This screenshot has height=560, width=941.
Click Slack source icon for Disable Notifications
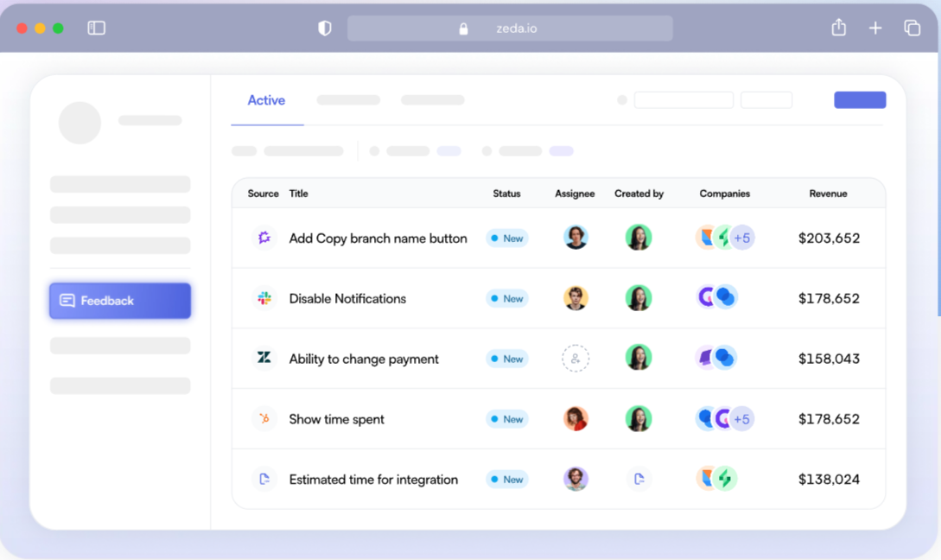264,298
